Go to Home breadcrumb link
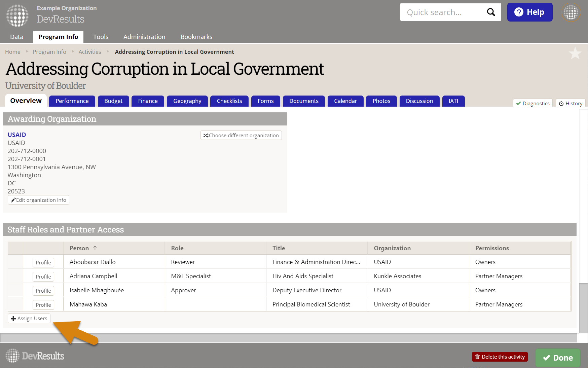This screenshot has height=368, width=588. pyautogui.click(x=13, y=52)
